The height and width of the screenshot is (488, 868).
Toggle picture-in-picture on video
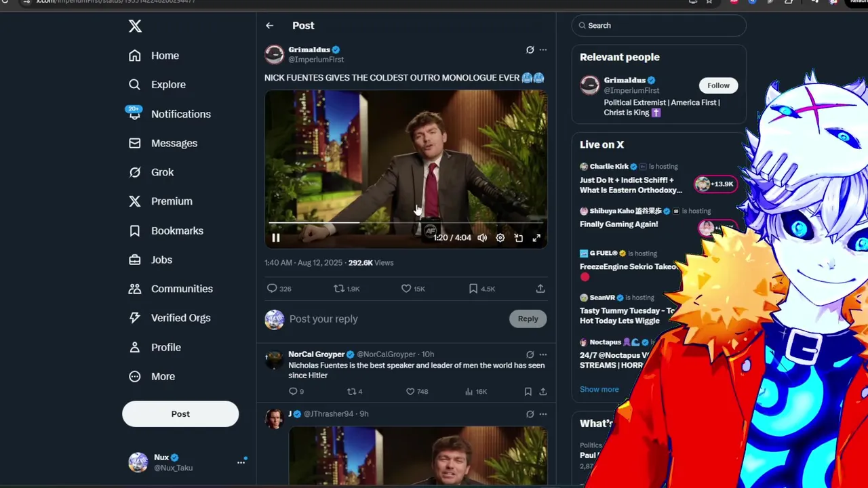click(519, 238)
